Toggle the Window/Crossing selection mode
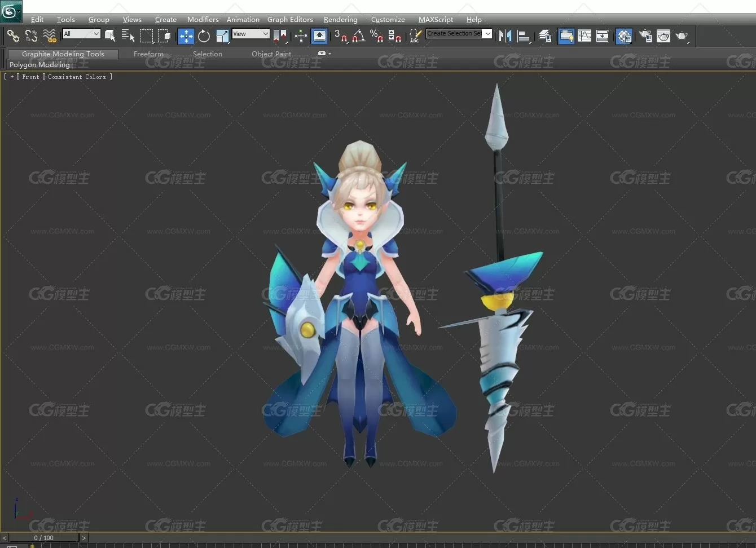Screen dimensions: 756x548 (165, 36)
